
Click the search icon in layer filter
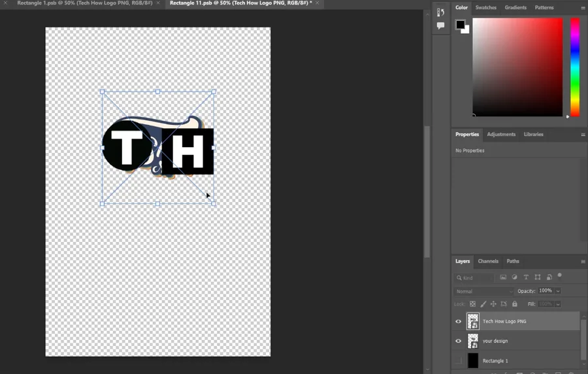click(x=459, y=278)
